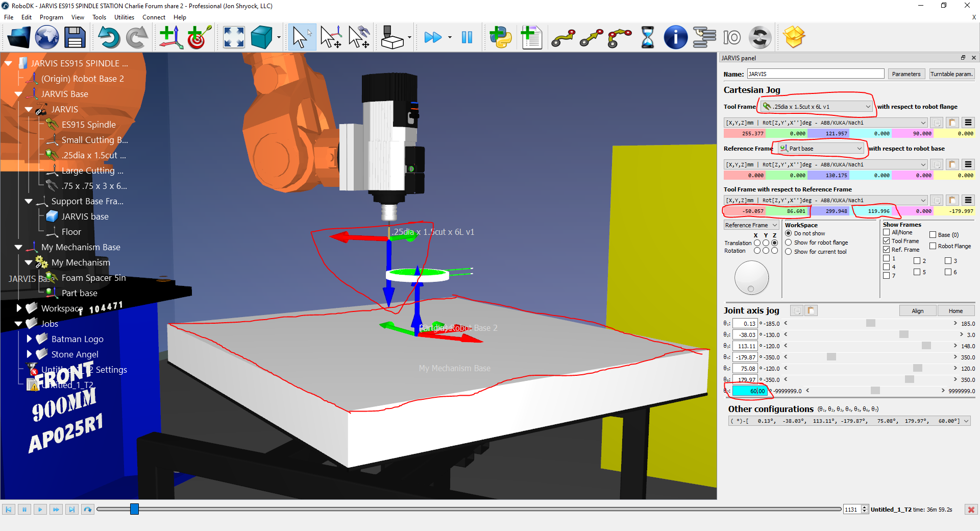Open the Part base reference frame dropdown
This screenshot has height=531, width=980.
point(821,149)
